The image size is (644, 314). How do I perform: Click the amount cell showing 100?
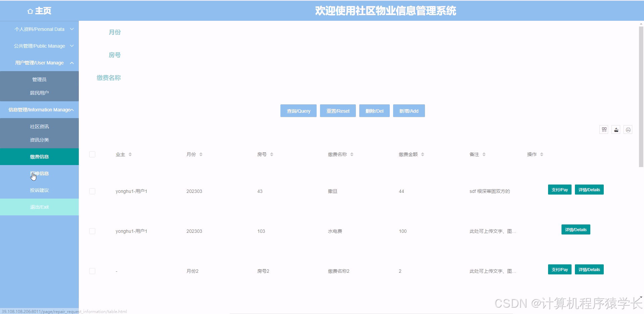tap(402, 231)
